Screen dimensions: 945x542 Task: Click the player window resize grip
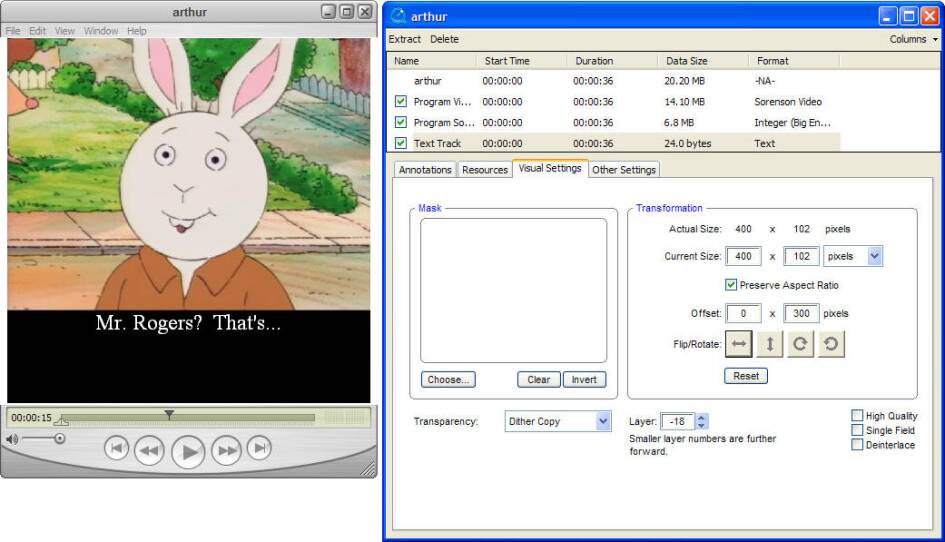(x=368, y=468)
